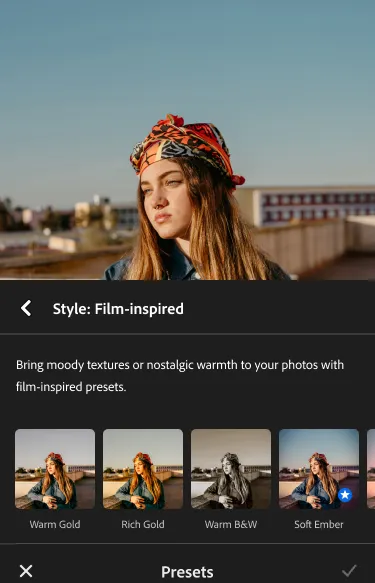Image resolution: width=375 pixels, height=583 pixels.
Task: Select the 'Warm B&W' label
Action: (x=231, y=524)
